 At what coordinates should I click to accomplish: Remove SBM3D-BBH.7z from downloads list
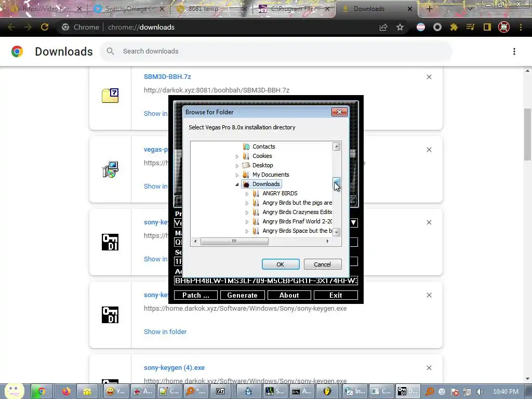[x=429, y=77]
